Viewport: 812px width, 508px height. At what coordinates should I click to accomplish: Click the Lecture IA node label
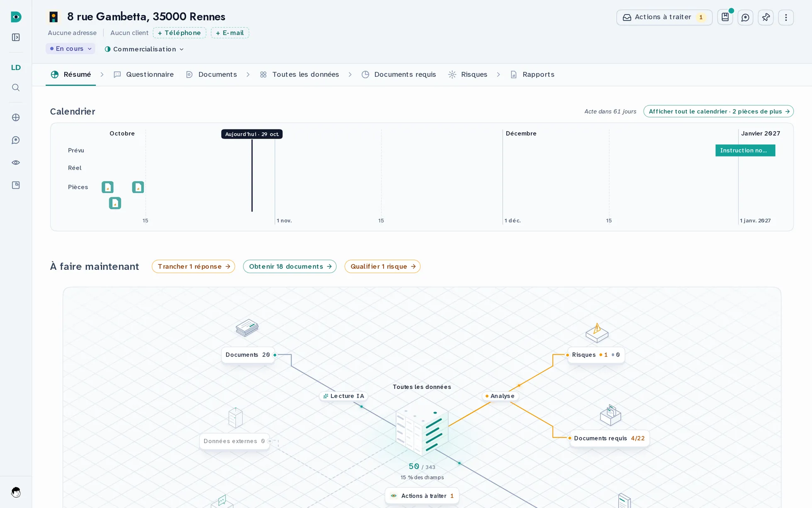coord(344,396)
